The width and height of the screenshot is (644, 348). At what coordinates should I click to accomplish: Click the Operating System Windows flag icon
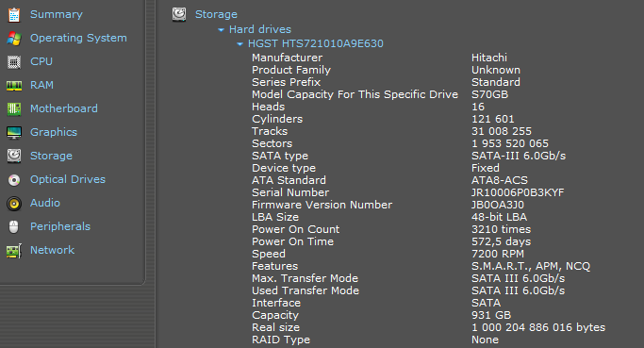point(14,39)
